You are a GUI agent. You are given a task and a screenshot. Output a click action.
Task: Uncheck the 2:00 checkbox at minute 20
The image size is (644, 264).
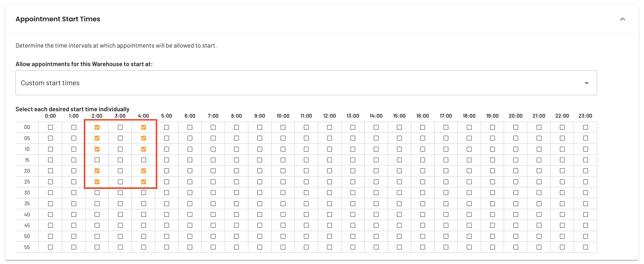(97, 171)
